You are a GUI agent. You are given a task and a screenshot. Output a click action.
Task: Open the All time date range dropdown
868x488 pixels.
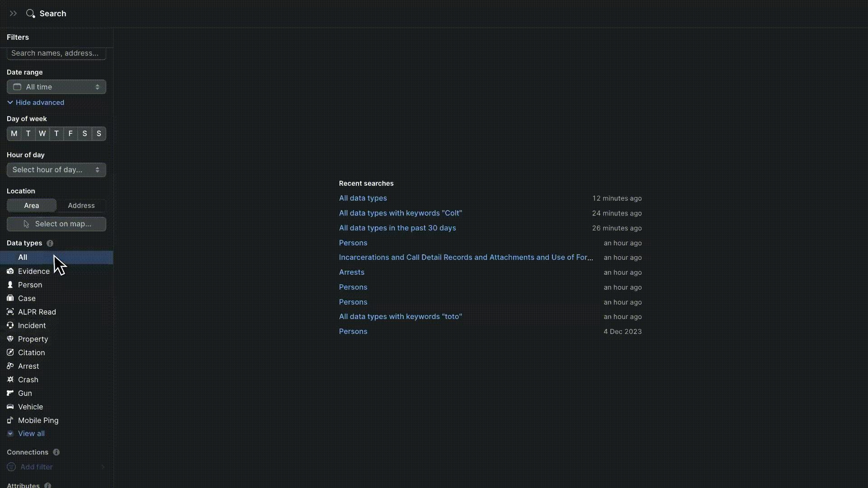[57, 87]
